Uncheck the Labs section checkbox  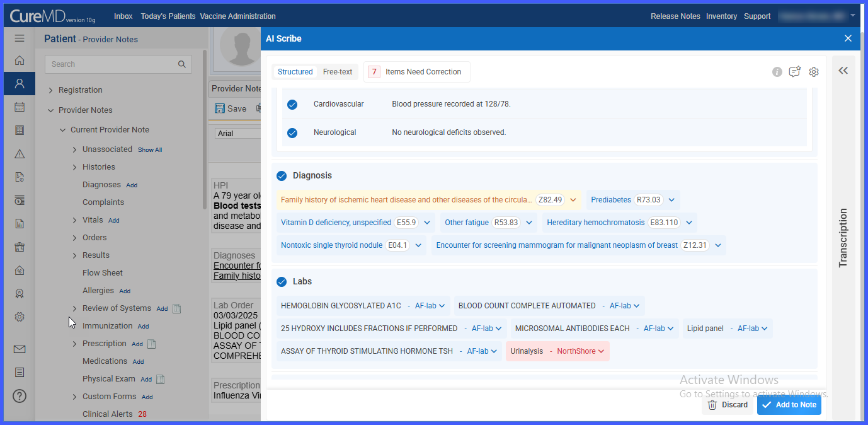pyautogui.click(x=282, y=281)
